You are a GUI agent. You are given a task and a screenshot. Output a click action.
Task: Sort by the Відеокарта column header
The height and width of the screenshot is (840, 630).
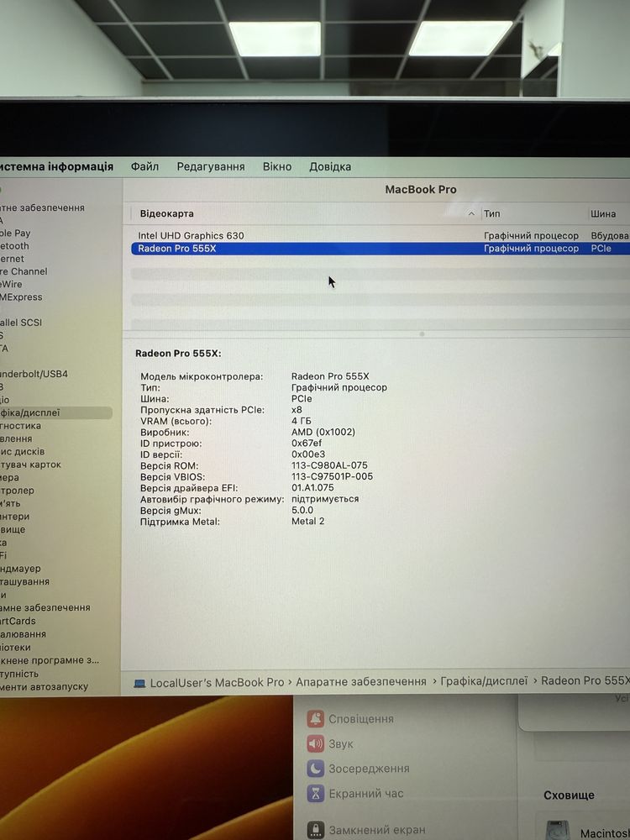coord(166,213)
